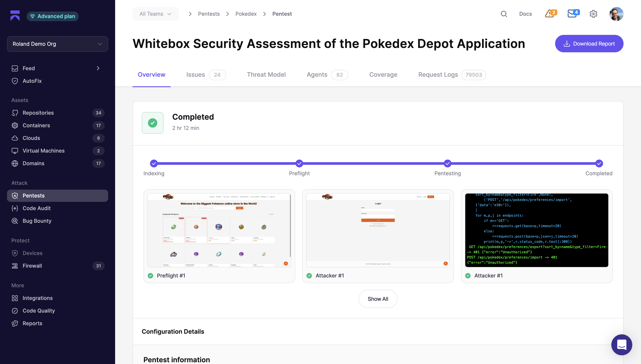Click the Virtual Machines monitor icon
Screen dimensions: 641x364
click(x=15, y=151)
